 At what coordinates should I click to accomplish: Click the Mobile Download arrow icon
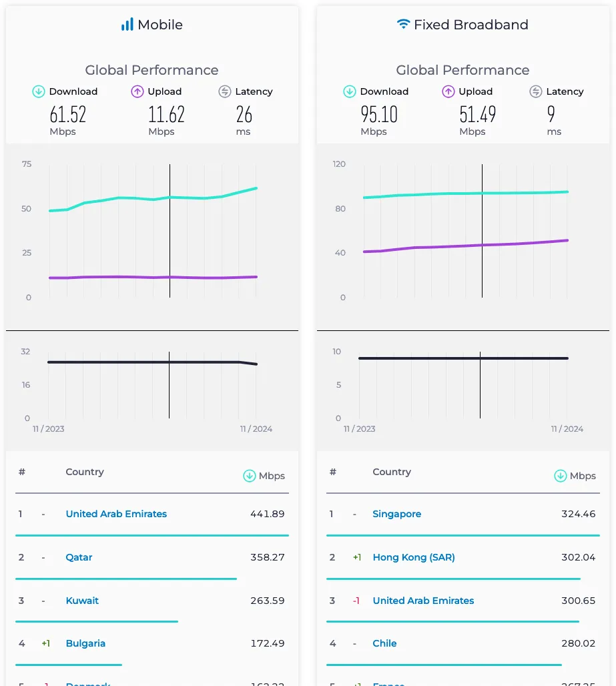(x=39, y=91)
